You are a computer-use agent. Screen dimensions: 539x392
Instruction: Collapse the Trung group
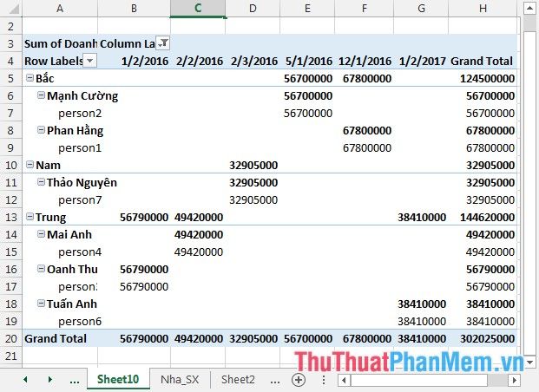tap(30, 217)
